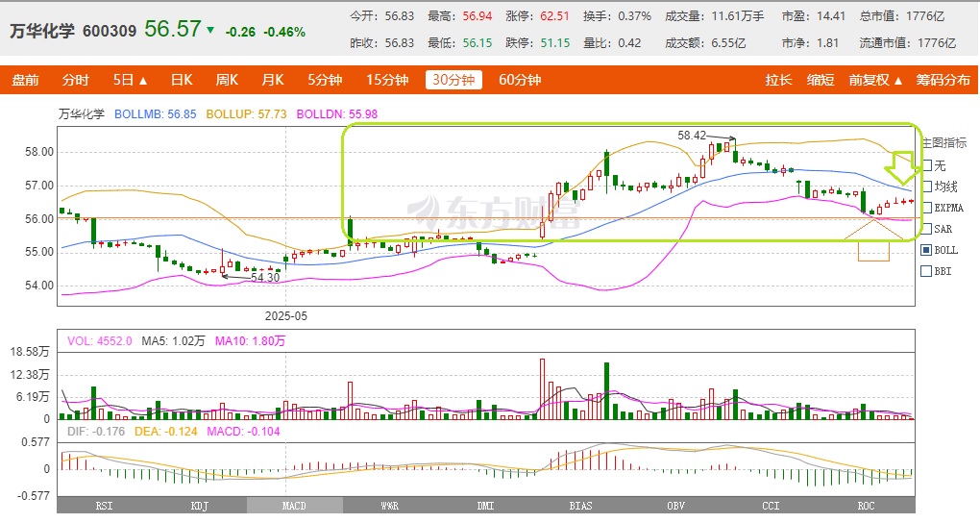The width and height of the screenshot is (980, 523).
Task: Enable the EXPMA indicator checkbox
Action: tap(927, 208)
